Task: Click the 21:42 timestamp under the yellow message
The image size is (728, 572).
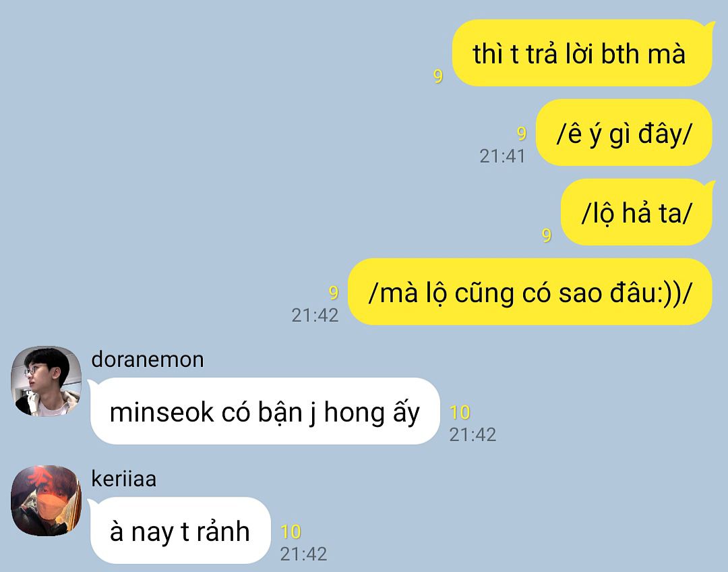Action: pyautogui.click(x=315, y=316)
